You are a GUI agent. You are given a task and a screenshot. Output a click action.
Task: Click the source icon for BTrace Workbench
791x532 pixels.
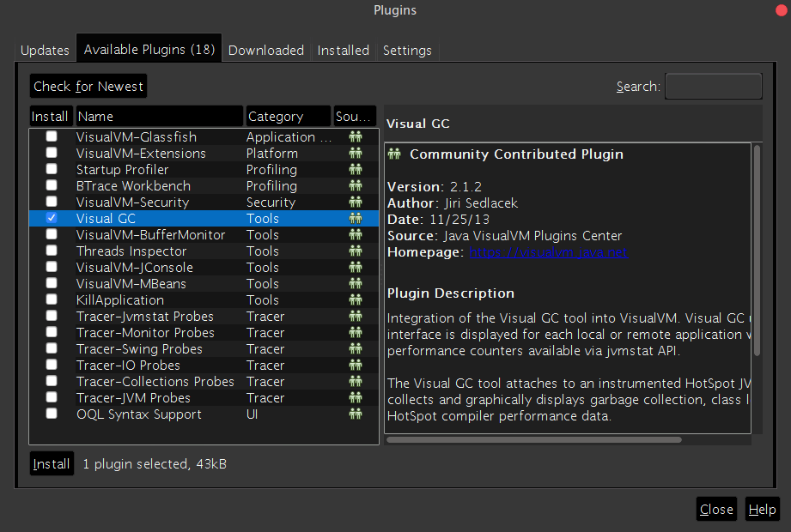(x=355, y=186)
